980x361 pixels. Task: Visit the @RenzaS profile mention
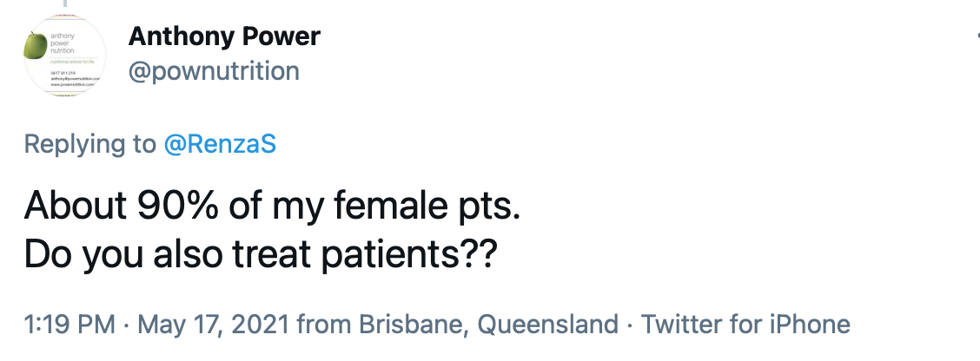(220, 143)
